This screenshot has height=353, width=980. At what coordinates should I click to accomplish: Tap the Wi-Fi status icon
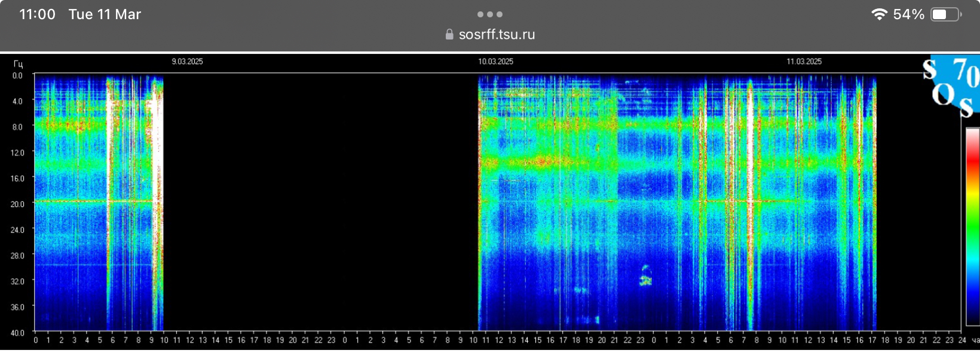pos(879,14)
